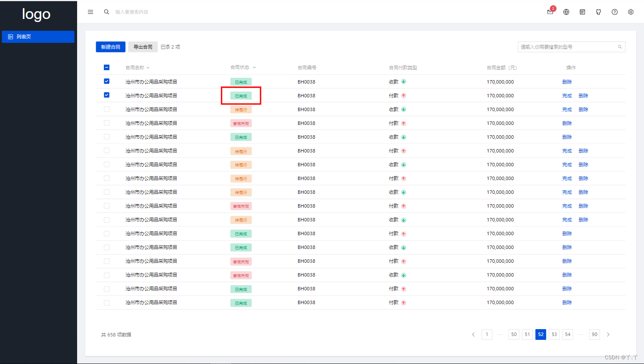Click the magnifier icon in the top bar
The height and width of the screenshot is (364, 644).
tap(106, 12)
